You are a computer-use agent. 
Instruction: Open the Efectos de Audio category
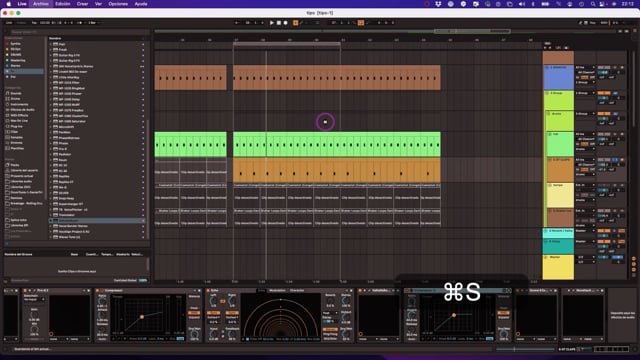click(x=22, y=110)
